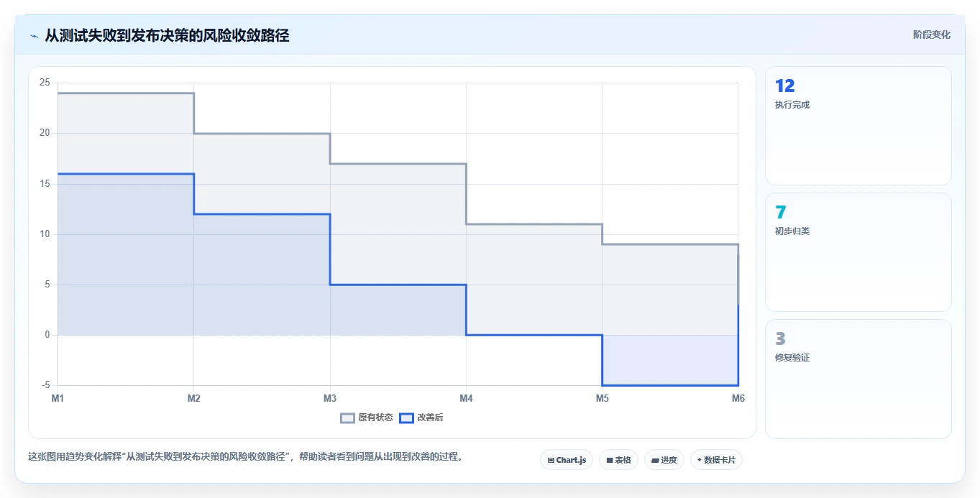
Task: Click the M6 axis label
Action: pos(738,397)
